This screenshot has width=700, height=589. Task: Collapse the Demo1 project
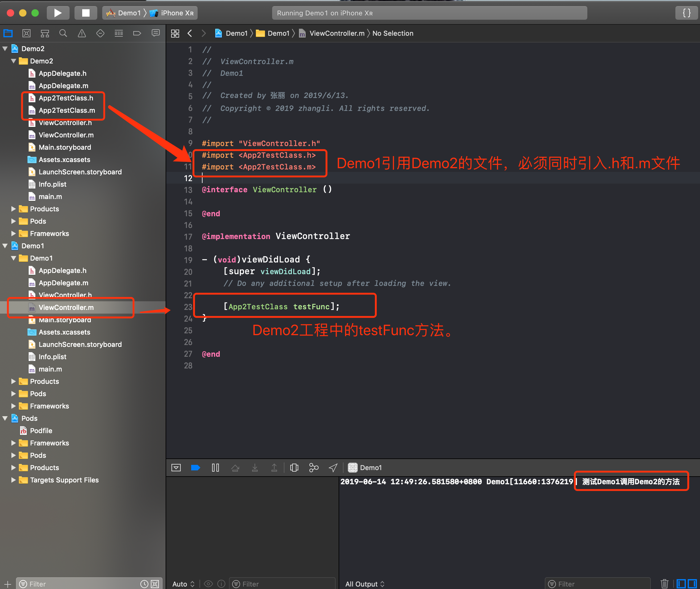click(x=5, y=246)
